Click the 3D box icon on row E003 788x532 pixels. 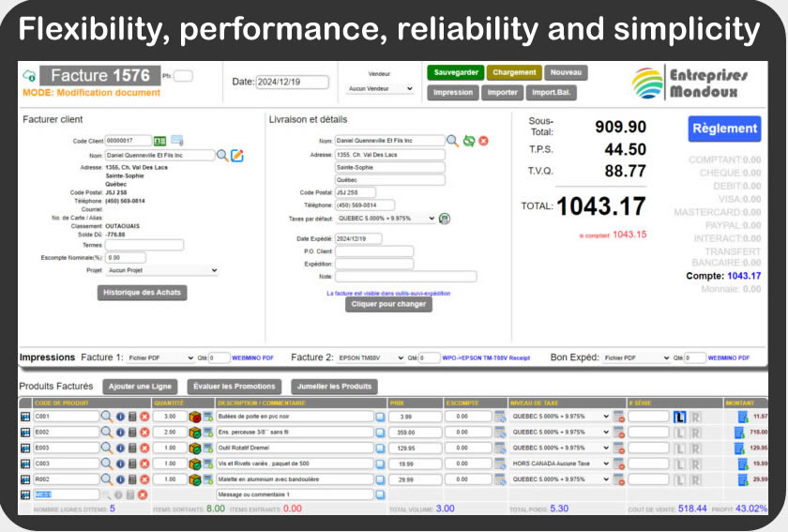point(194,448)
